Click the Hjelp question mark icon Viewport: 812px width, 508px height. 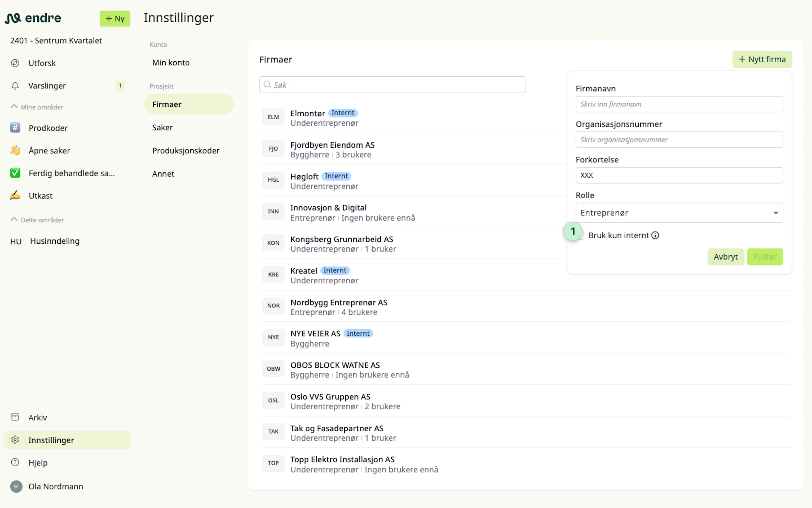click(15, 462)
